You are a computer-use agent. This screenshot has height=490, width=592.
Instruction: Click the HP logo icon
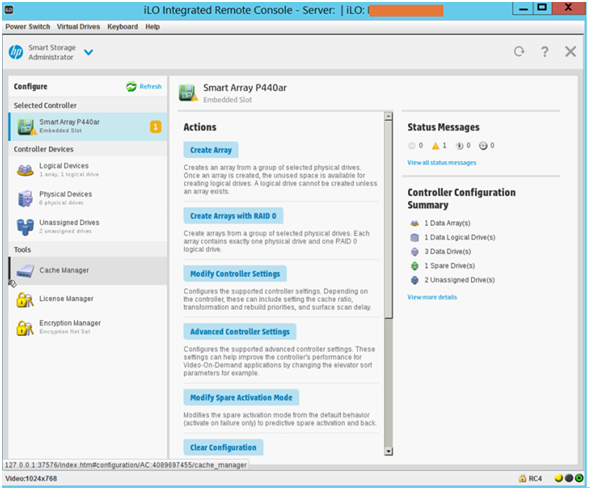point(16,52)
